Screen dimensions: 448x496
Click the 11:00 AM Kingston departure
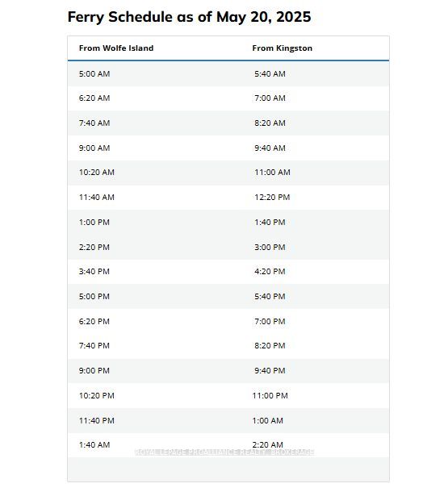[272, 173]
